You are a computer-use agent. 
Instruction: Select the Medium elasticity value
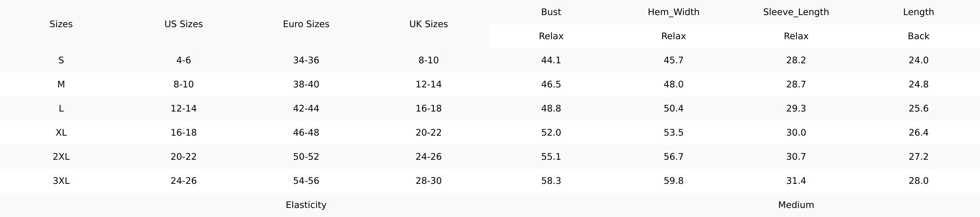pyautogui.click(x=796, y=205)
